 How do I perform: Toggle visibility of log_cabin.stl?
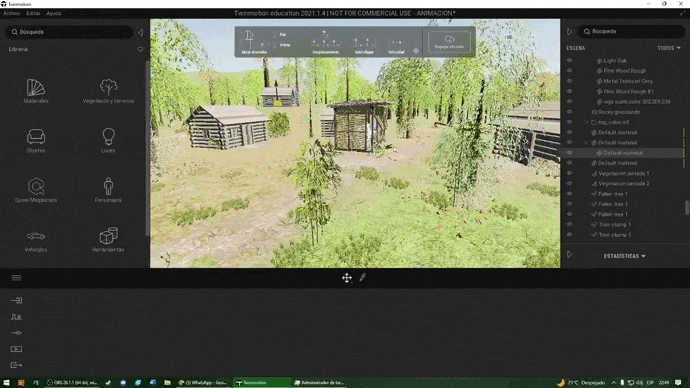coord(569,122)
